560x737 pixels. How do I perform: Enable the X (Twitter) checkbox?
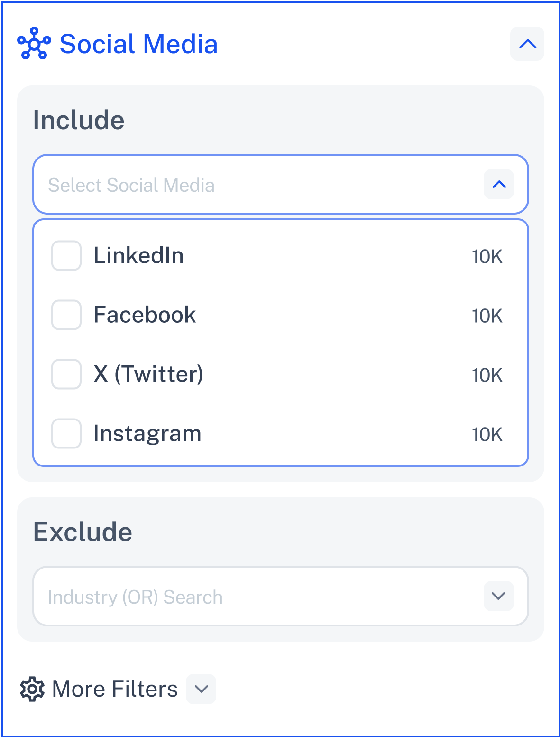(66, 374)
